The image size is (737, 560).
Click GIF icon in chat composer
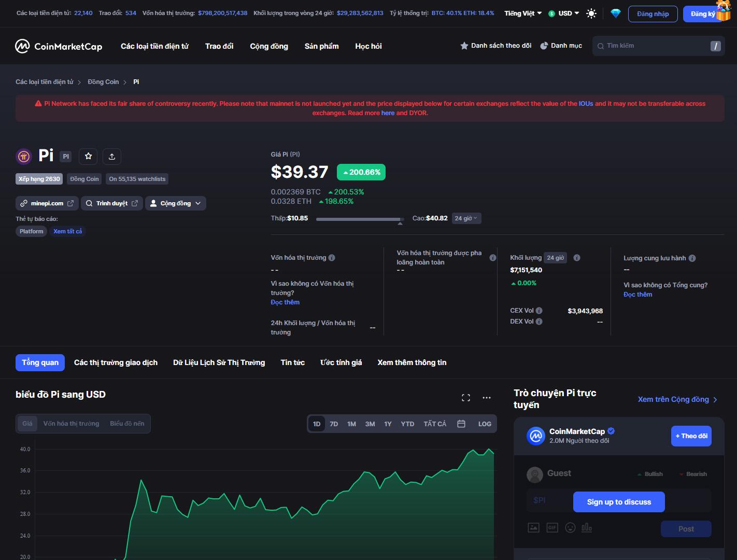tap(552, 528)
